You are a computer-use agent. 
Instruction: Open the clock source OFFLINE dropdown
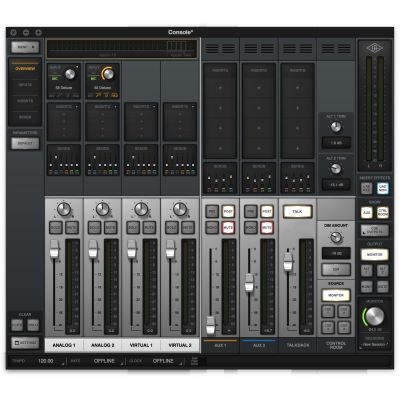166,361
